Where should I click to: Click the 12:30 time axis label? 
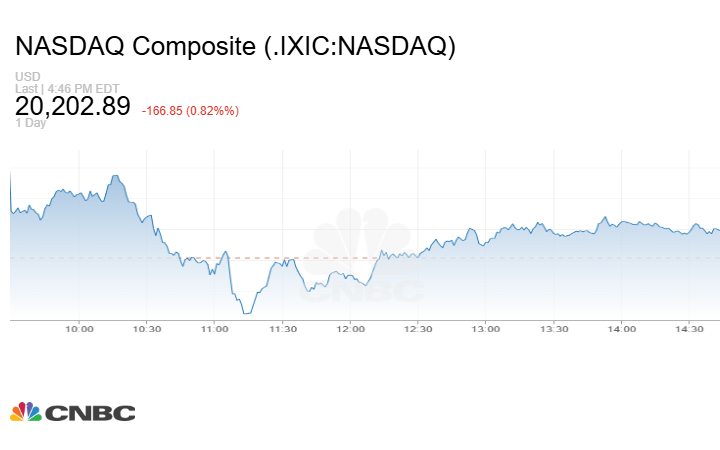pos(418,329)
